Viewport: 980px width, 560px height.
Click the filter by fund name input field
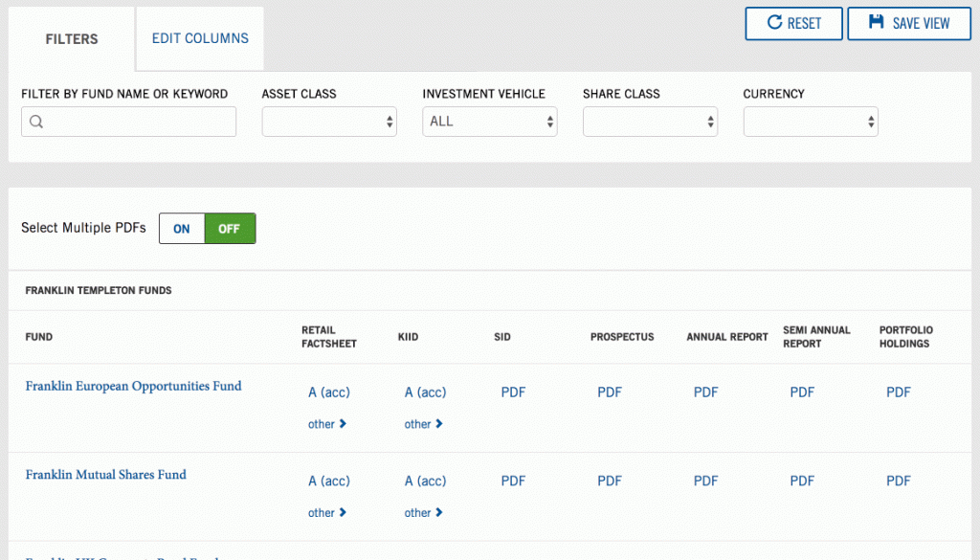(x=129, y=122)
